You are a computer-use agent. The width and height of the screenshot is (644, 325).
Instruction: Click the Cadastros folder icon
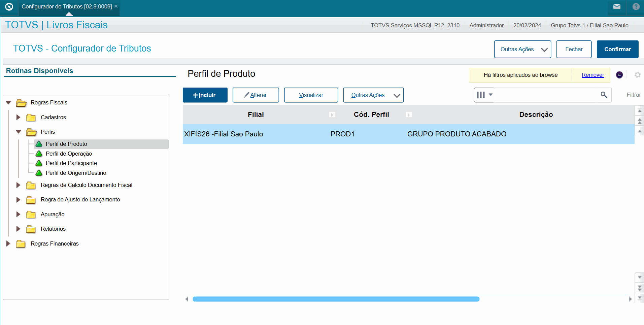[31, 118]
